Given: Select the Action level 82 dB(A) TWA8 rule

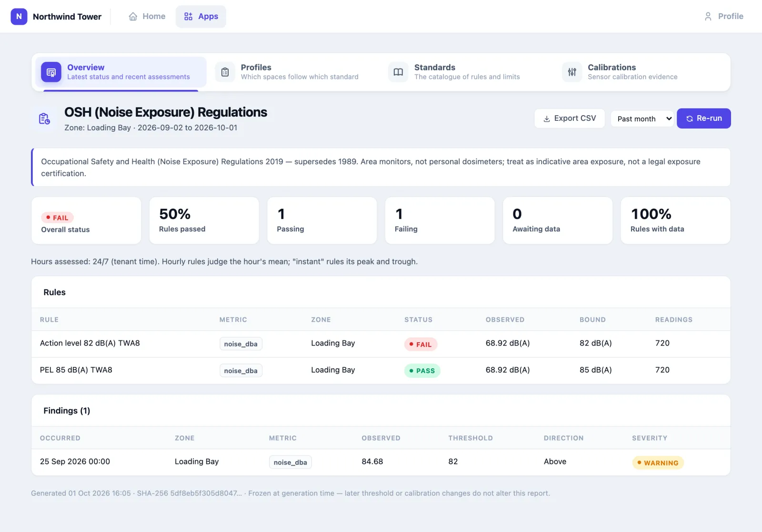Looking at the screenshot, I should (x=381, y=344).
